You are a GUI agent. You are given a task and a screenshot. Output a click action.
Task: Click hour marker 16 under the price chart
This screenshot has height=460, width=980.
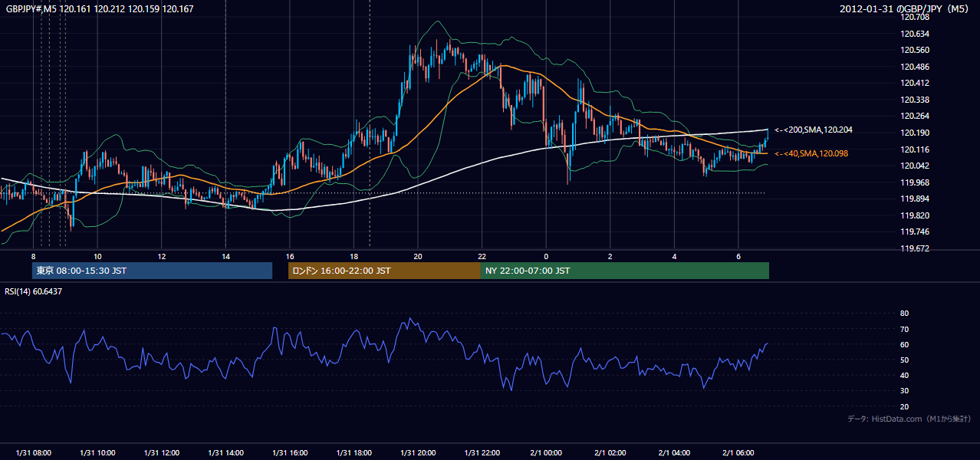pyautogui.click(x=289, y=256)
